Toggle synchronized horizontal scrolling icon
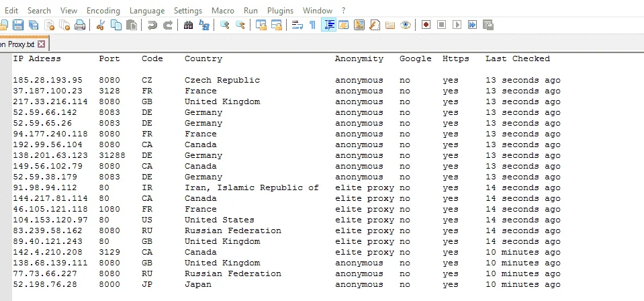 click(277, 25)
